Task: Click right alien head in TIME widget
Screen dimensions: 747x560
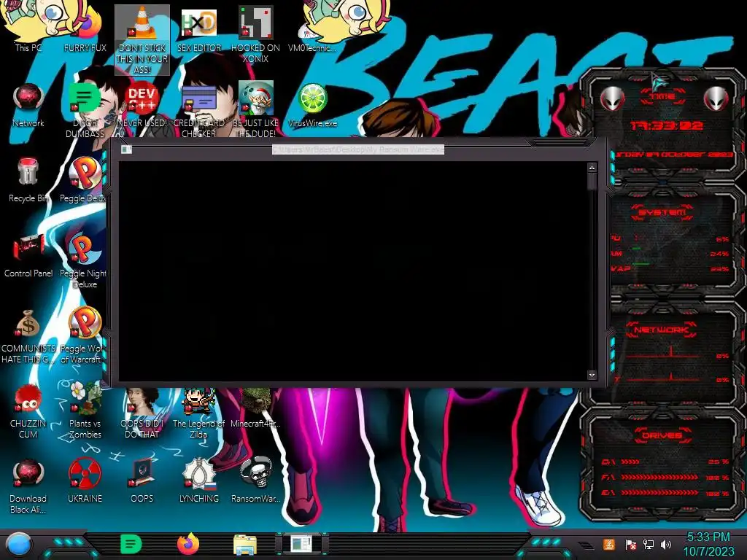Action: coord(716,98)
